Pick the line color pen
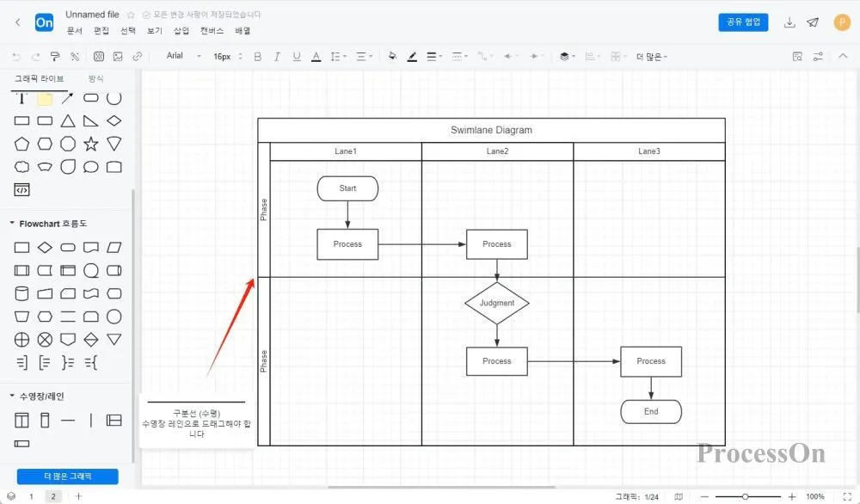Screen dimensions: 860x504 pos(412,57)
